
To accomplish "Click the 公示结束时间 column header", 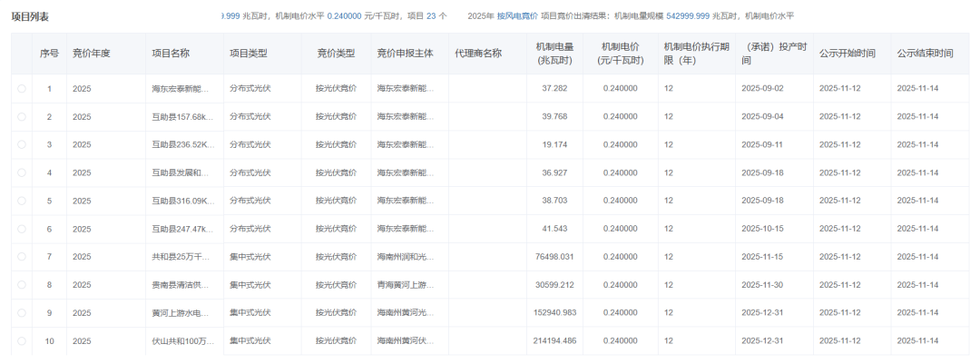I will [925, 54].
